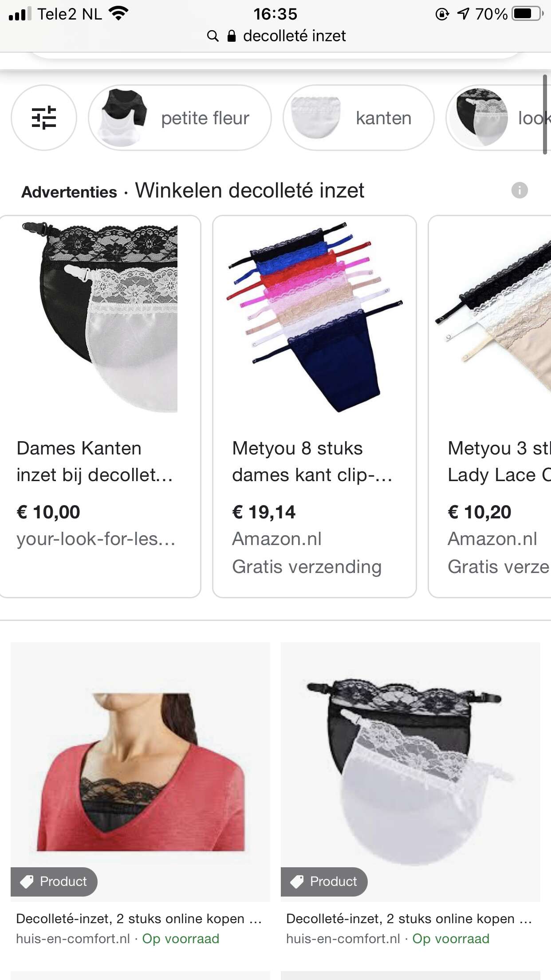Select the petite fleur filter chip
Viewport: 551px width, 980px height.
(180, 118)
